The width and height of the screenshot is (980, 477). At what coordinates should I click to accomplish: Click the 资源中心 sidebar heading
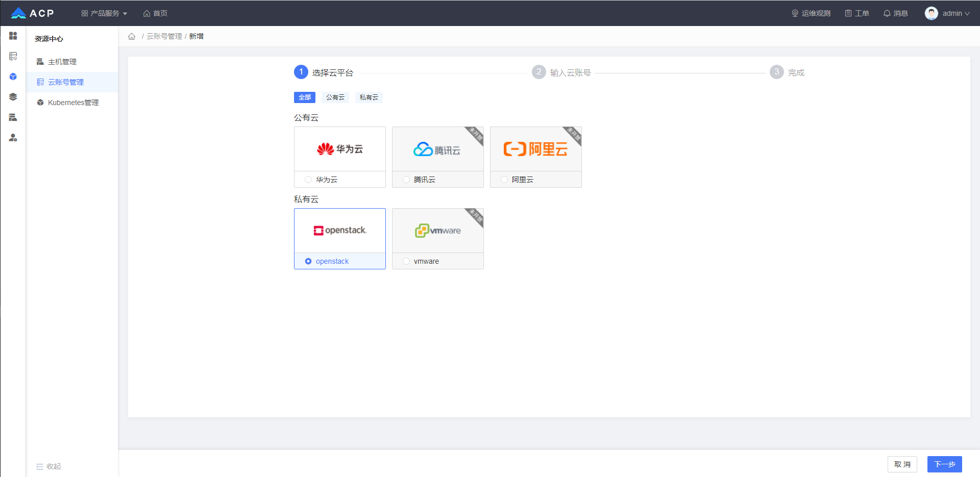tap(49, 39)
